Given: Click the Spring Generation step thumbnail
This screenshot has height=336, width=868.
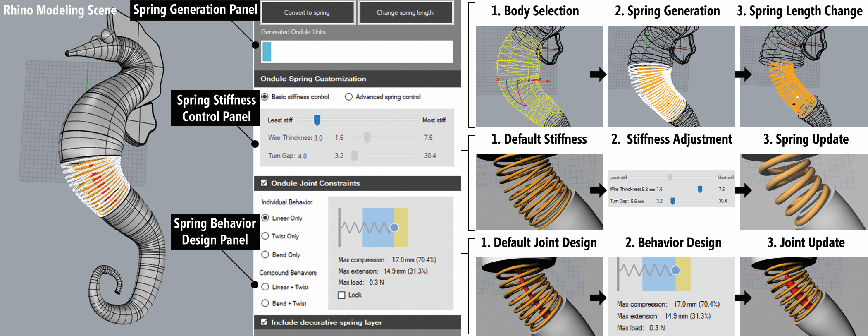Looking at the screenshot, I should (672, 76).
